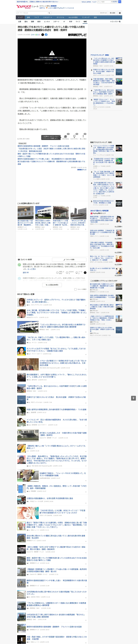Open the オリジナル tab
The width and height of the screenshot is (138, 644).
[60, 17]
